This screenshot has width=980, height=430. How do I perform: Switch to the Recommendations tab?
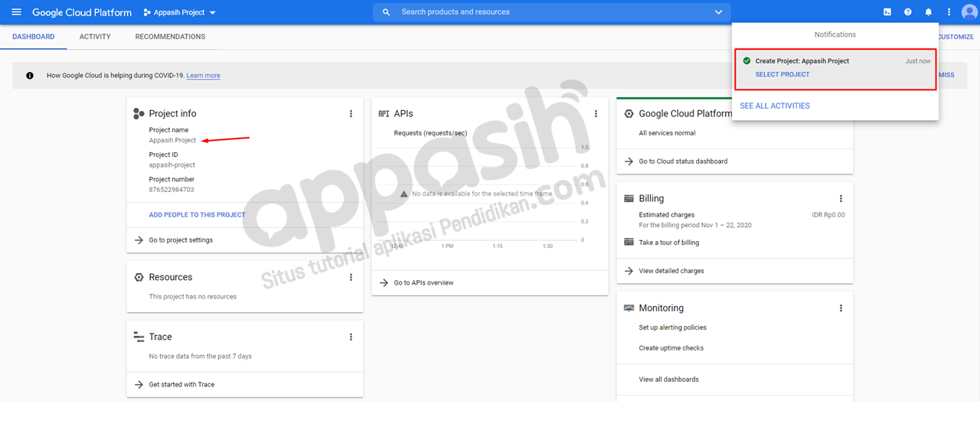coord(170,37)
